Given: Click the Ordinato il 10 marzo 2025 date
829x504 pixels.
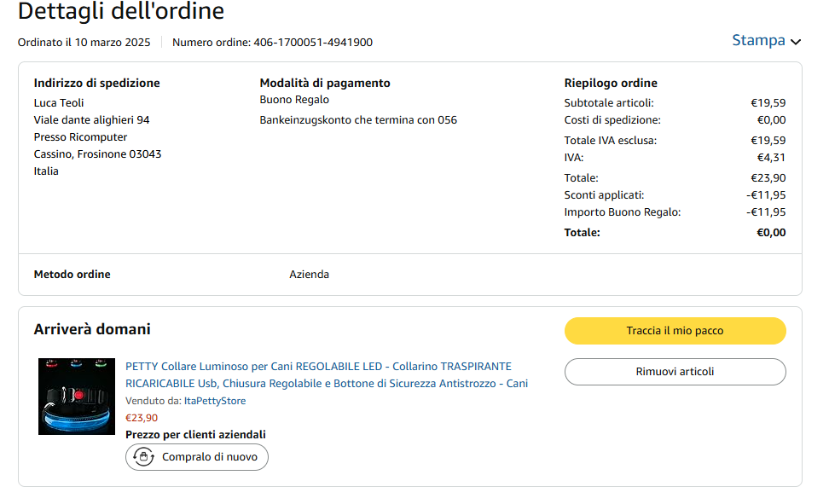Looking at the screenshot, I should click(x=84, y=43).
